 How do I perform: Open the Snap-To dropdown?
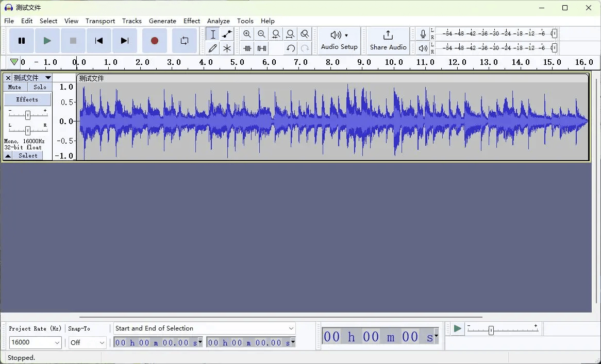tap(102, 343)
